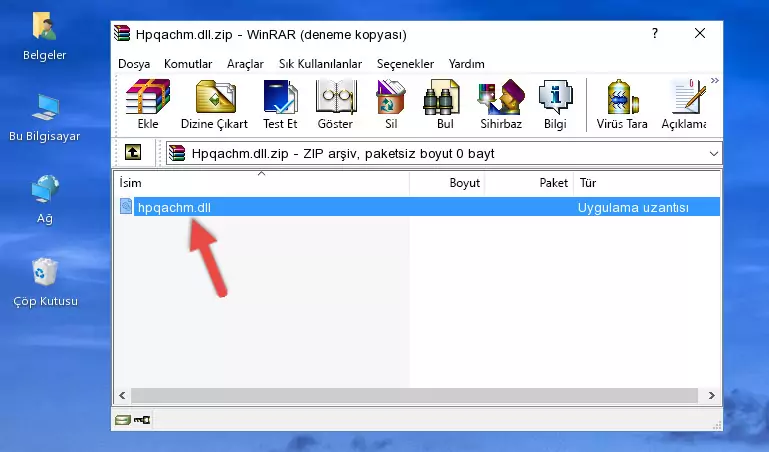
Task: Open the Göster (View) tool
Action: click(335, 104)
